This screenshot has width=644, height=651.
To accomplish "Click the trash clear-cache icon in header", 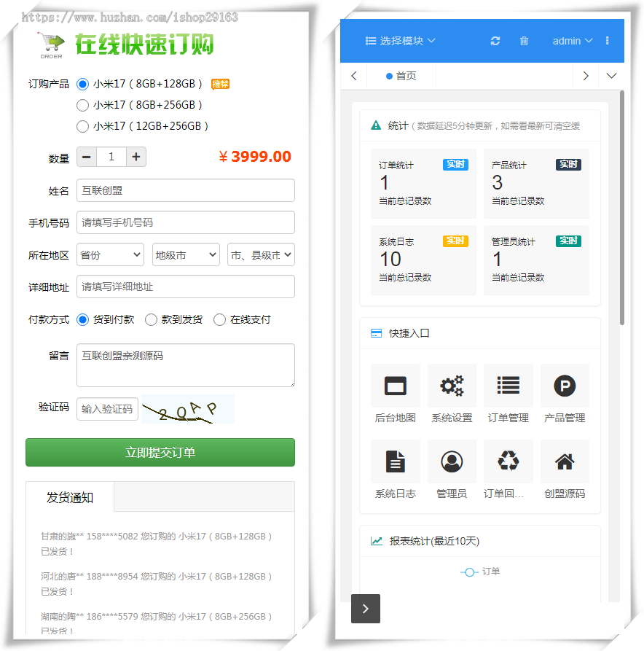I will (524, 41).
